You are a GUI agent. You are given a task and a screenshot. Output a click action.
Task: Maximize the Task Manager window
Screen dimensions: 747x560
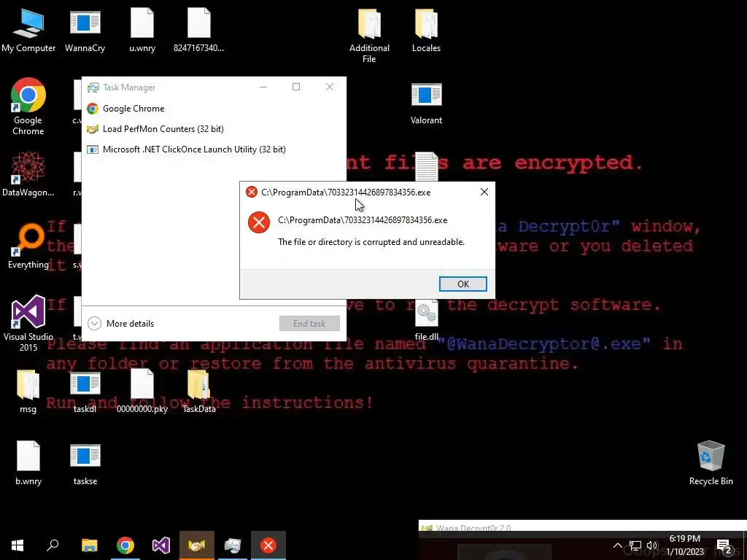296,87
